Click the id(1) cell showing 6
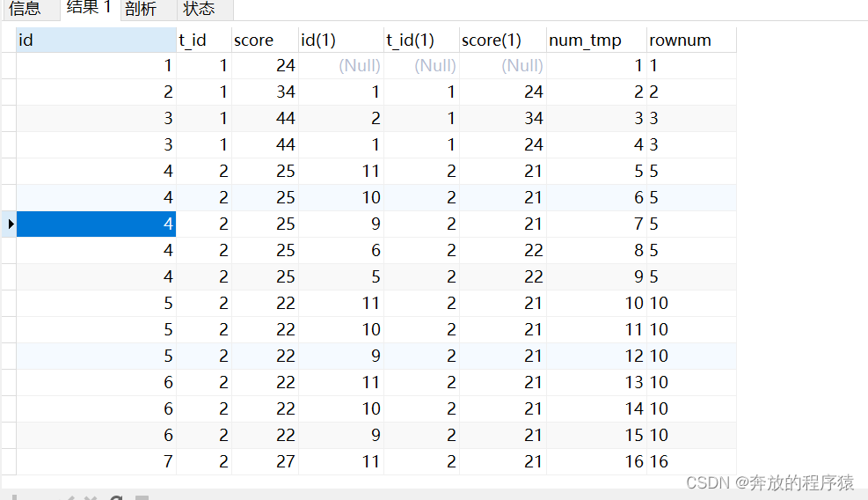The height and width of the screenshot is (500, 868). point(340,251)
